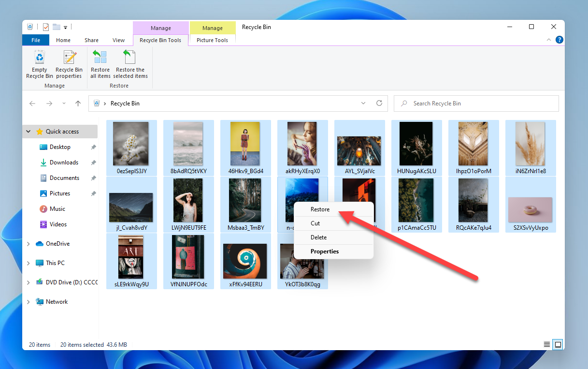
Task: Switch to large icons view in status bar
Action: pos(558,345)
